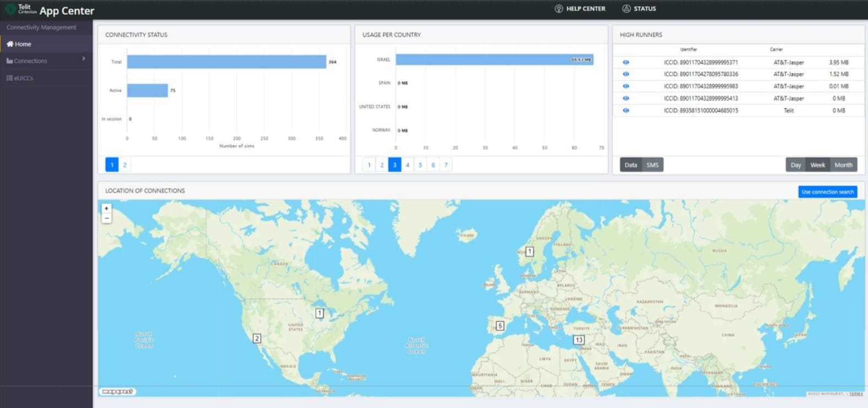
Task: Click map cluster marker 1 near Great Lakes
Action: (319, 313)
